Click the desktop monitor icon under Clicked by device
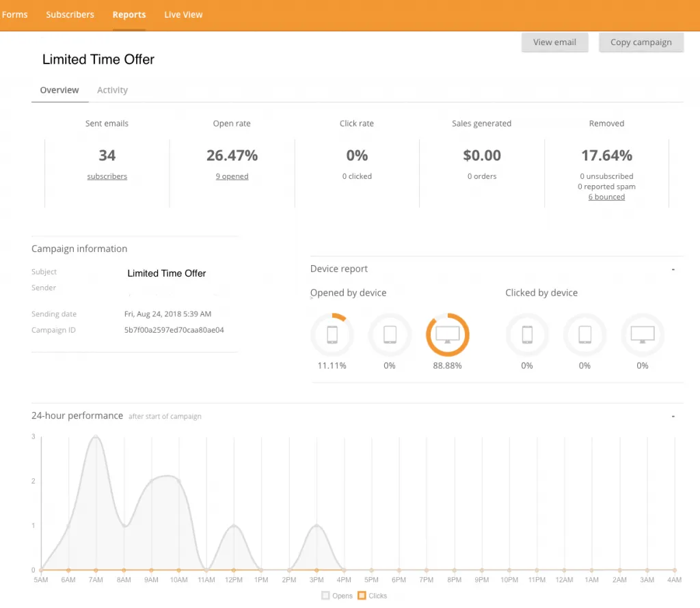Screen dimensions: 700x608 [x=643, y=335]
